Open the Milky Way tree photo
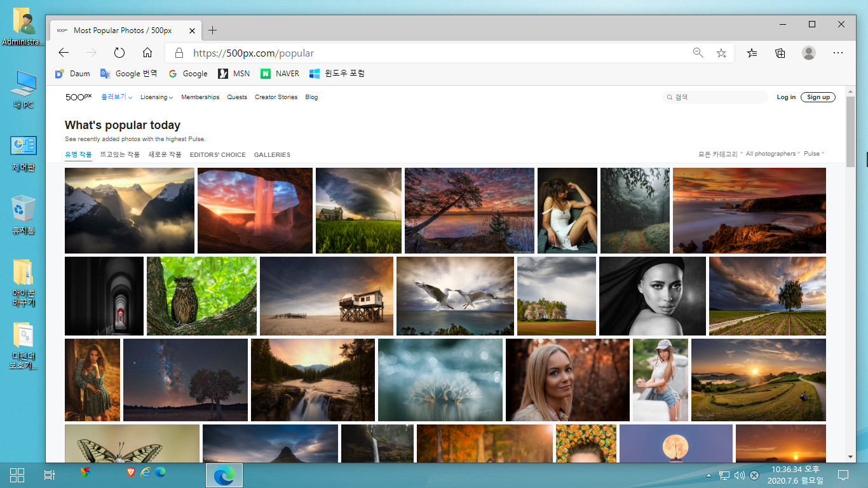This screenshot has height=488, width=868. pos(186,379)
